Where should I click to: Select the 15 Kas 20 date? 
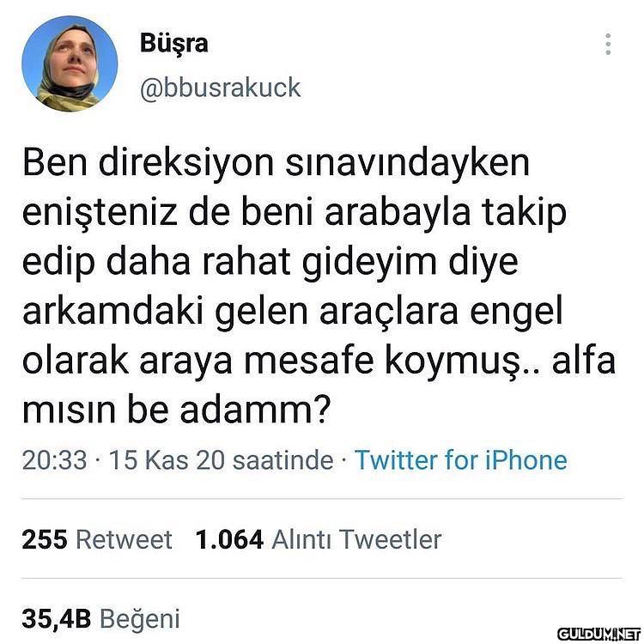[167, 460]
